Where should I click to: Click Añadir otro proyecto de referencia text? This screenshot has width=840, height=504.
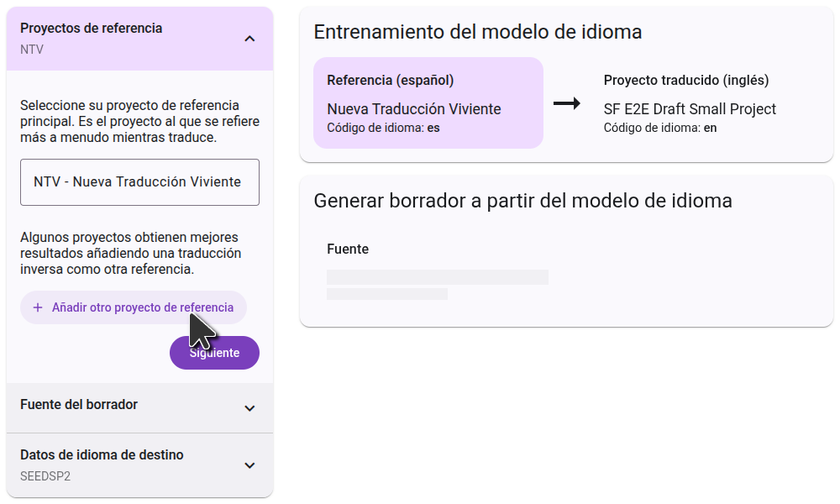[x=143, y=307]
